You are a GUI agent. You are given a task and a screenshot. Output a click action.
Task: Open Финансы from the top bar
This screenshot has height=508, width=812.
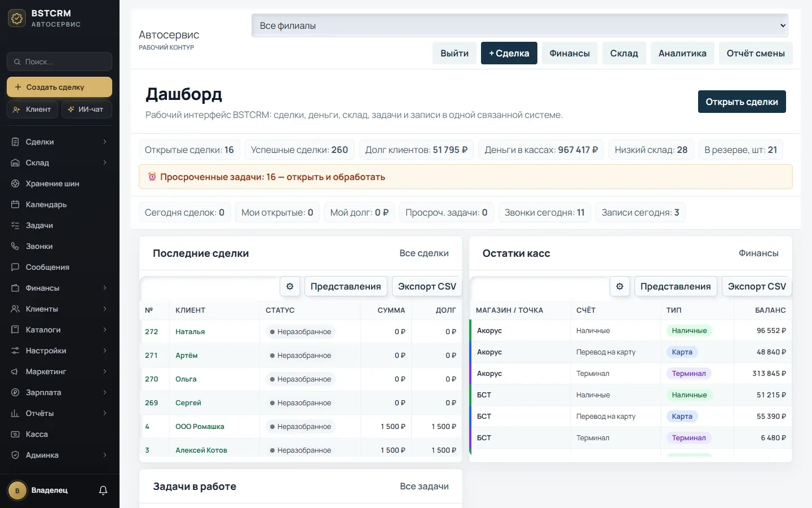tap(570, 53)
